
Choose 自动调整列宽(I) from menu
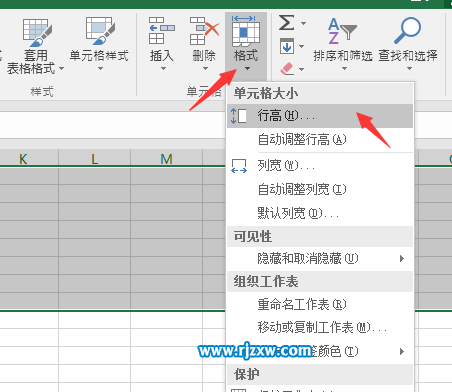[x=320, y=189]
